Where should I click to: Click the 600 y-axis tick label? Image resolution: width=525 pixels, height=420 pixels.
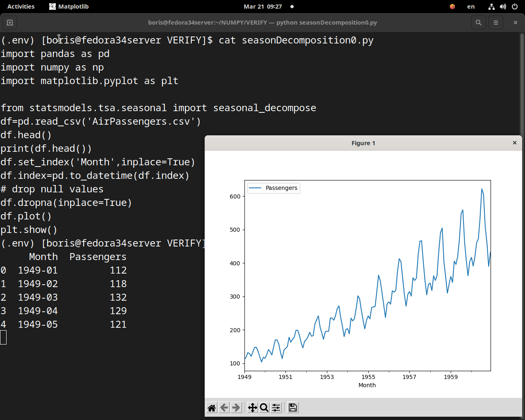[x=235, y=196]
